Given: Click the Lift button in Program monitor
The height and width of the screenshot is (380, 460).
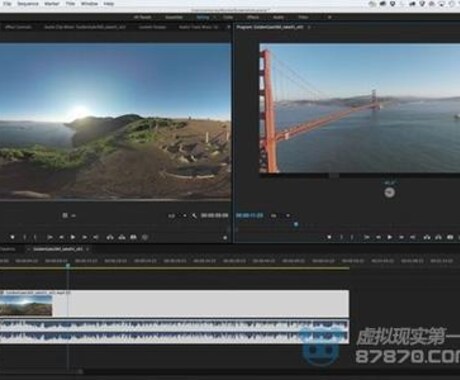Looking at the screenshot, I should [x=427, y=237].
